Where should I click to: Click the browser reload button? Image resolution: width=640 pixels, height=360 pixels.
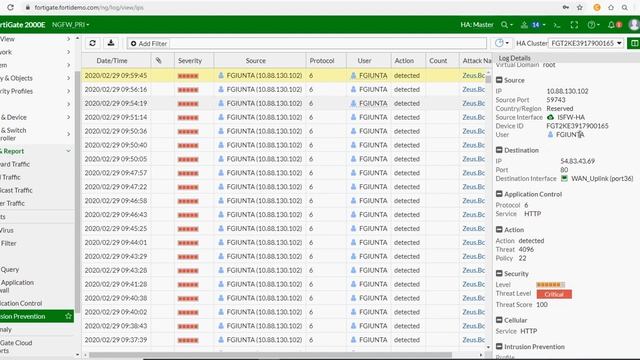(x=10, y=7)
